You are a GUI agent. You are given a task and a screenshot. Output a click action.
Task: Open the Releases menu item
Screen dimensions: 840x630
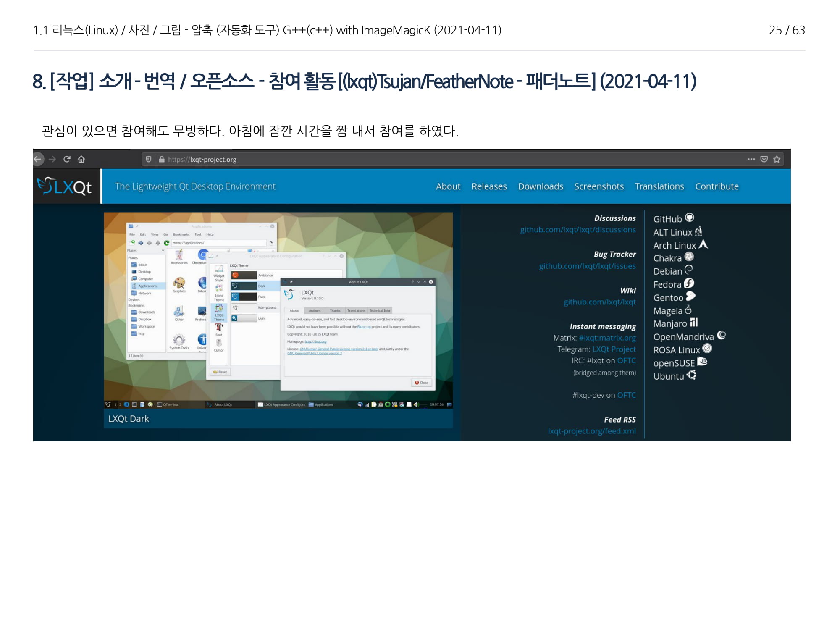(x=489, y=186)
